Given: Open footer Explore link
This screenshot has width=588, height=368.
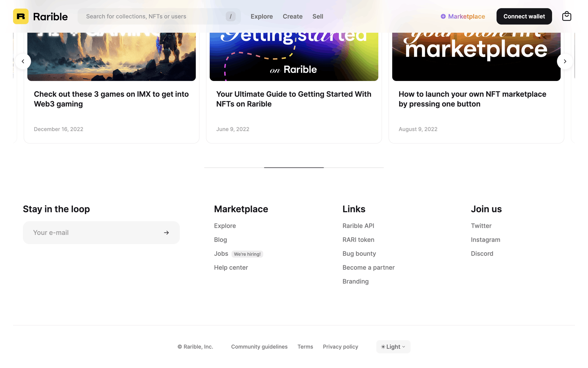Looking at the screenshot, I should coord(225,226).
